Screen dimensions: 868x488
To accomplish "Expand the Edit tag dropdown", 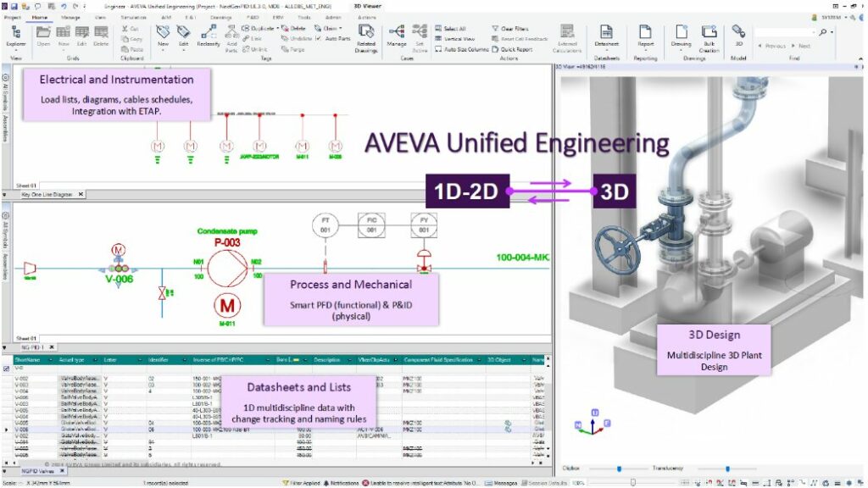I will (x=184, y=50).
